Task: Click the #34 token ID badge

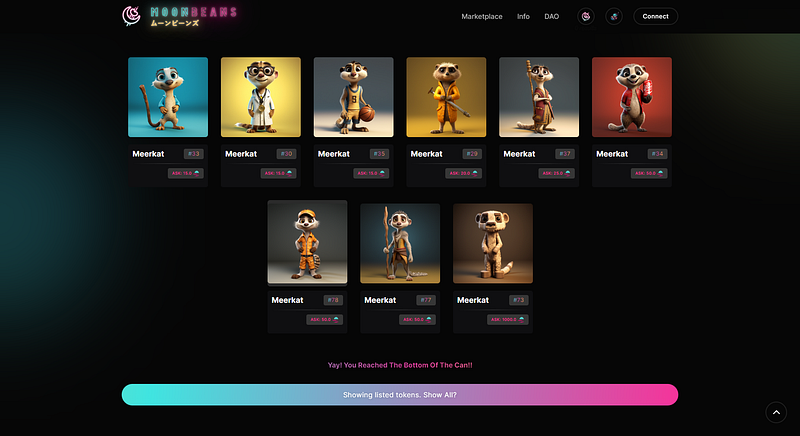Action: click(x=658, y=153)
